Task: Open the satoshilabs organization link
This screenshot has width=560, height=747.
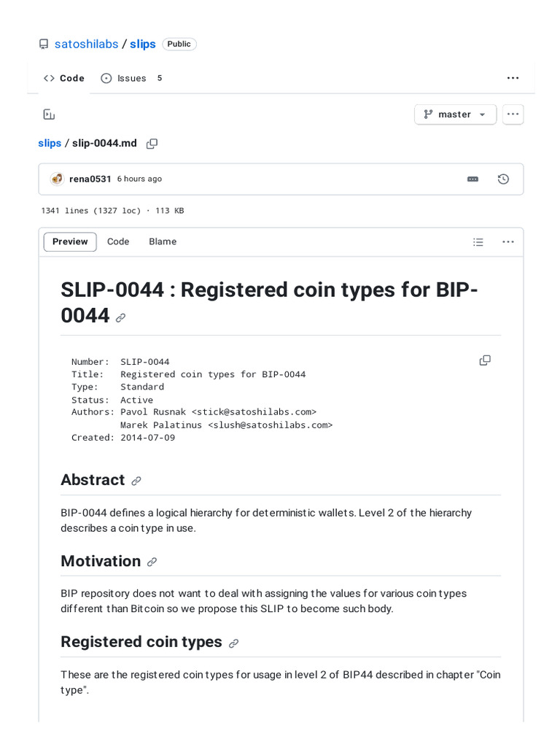Action: (86, 44)
